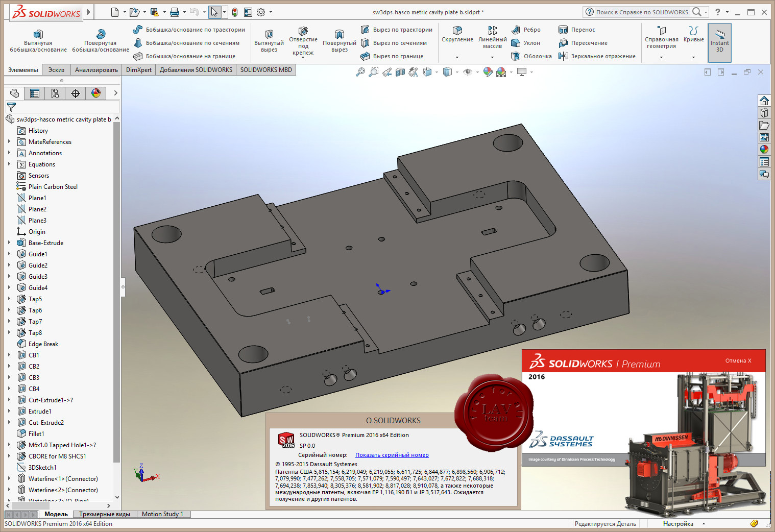This screenshot has width=775, height=532.
Task: Click the Mirror (Зеркальное отражение) tool
Action: tap(597, 56)
